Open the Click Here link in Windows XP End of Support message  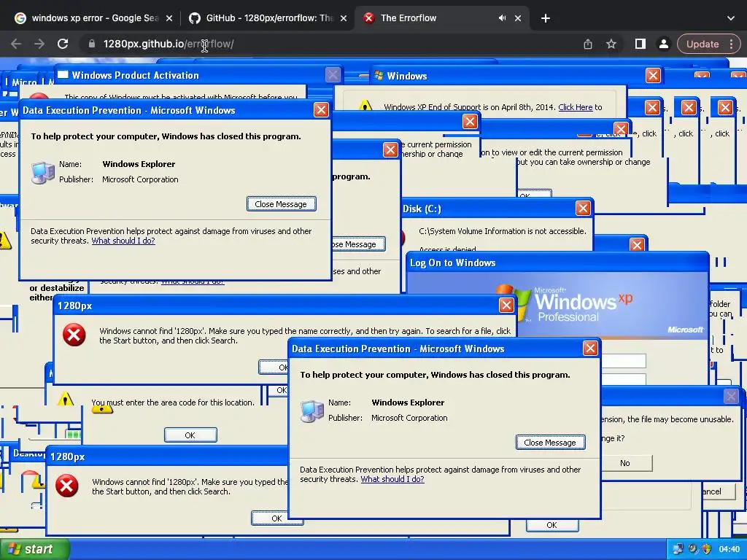coord(576,107)
